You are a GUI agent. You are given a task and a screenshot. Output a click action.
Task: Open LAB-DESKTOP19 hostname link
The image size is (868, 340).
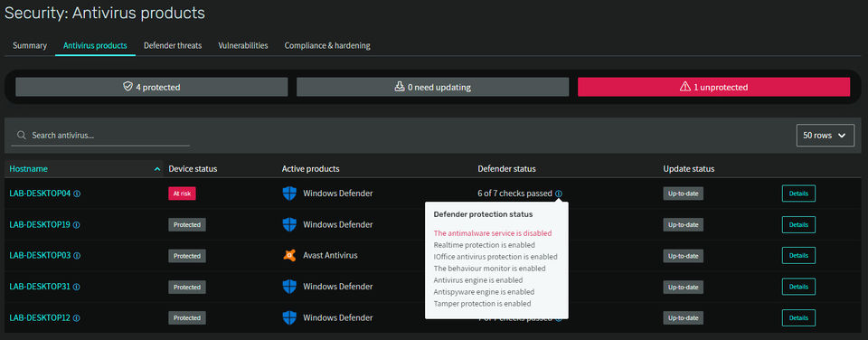[40, 225]
